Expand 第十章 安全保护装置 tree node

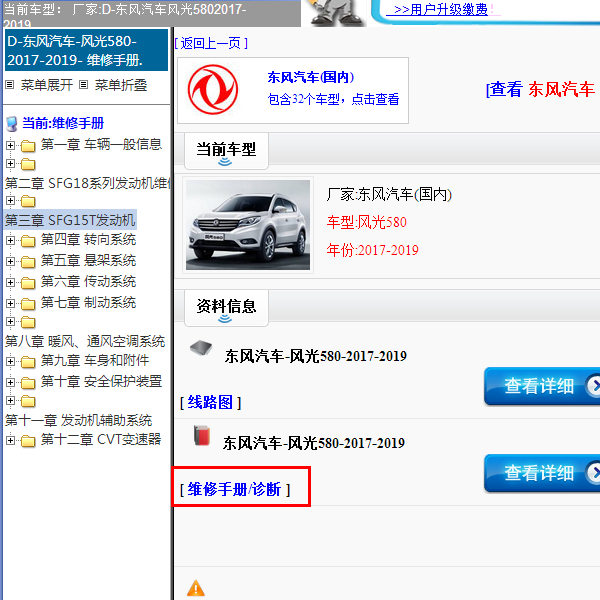[x=10, y=382]
